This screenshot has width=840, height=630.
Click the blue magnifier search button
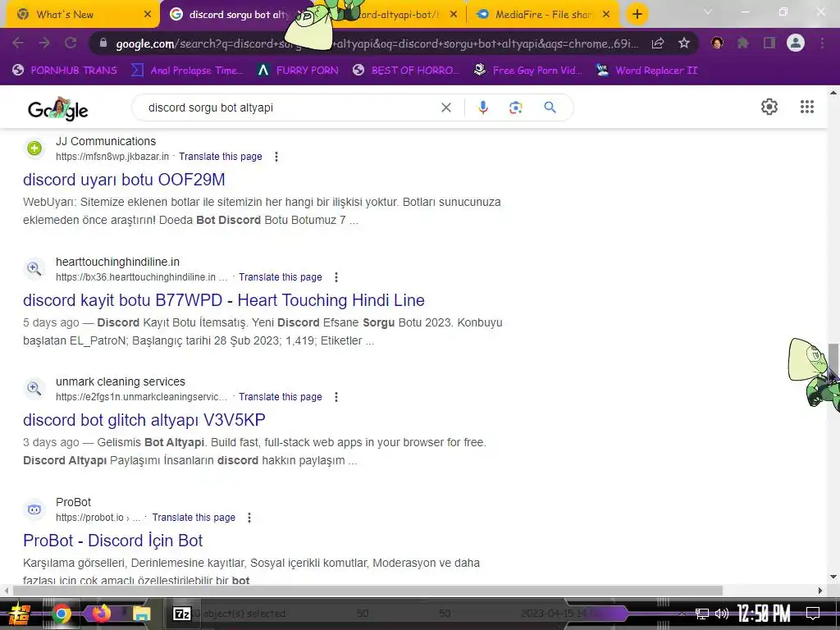[550, 107]
